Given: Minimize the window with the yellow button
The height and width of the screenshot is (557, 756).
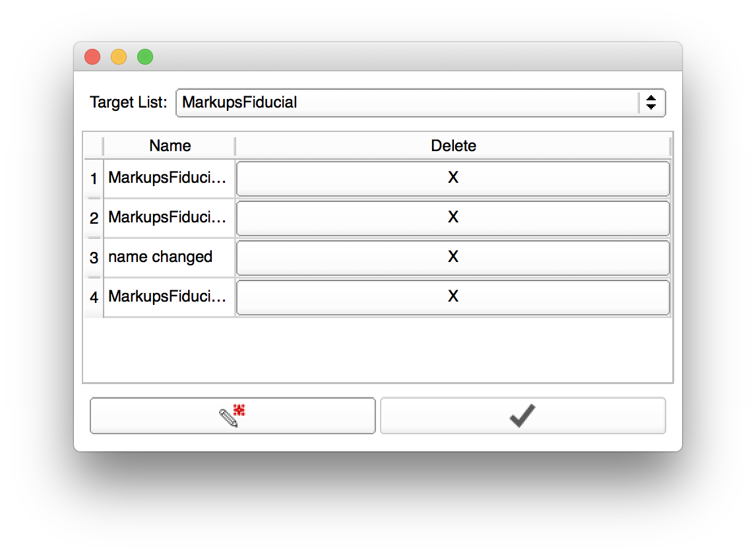Looking at the screenshot, I should (x=119, y=57).
